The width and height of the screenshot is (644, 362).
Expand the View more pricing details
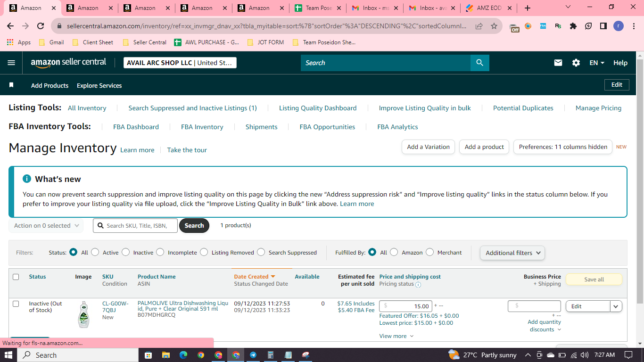coord(396,336)
